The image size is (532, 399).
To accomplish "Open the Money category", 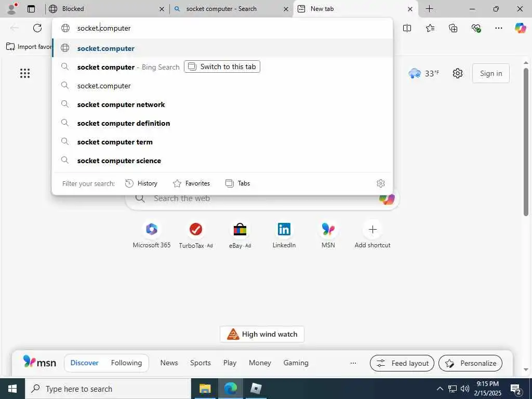I will pos(260,363).
